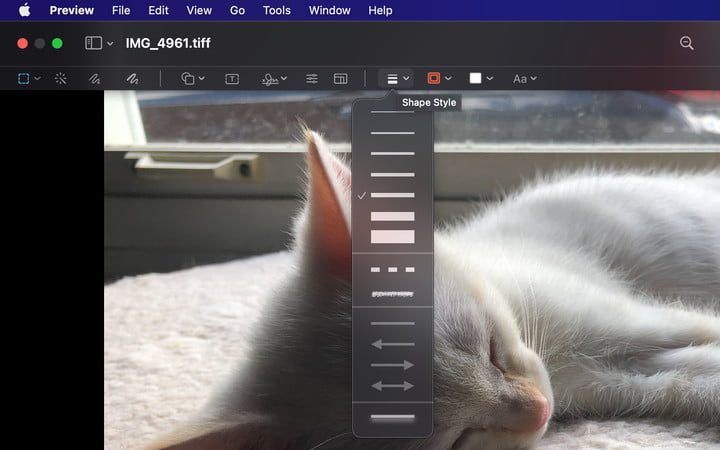Select the Instant Alpha magic wand tool
720x450 pixels.
60,78
